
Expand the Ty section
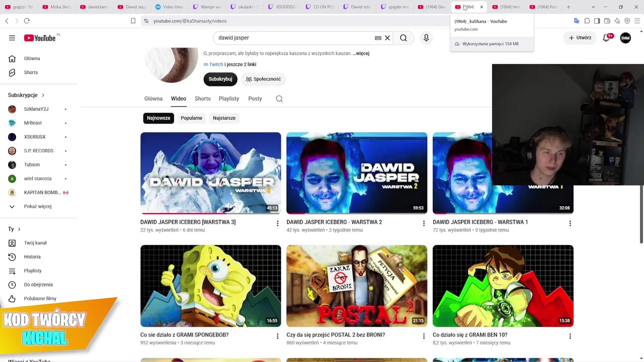14,229
